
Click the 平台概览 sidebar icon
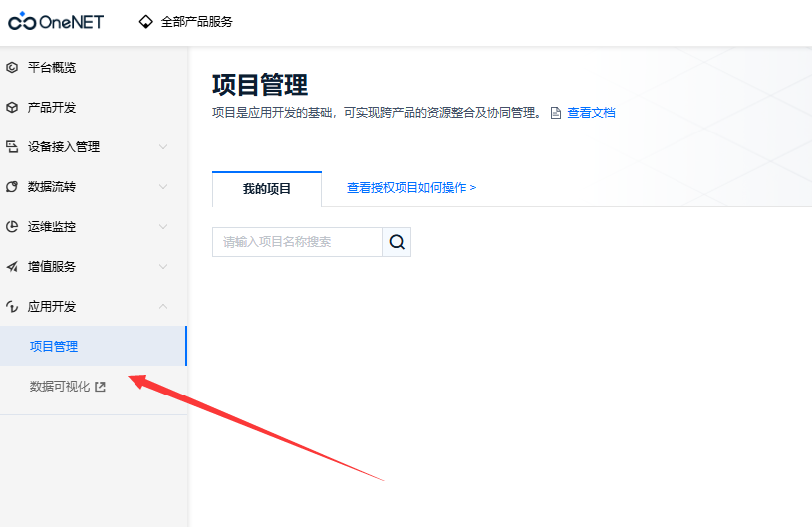click(12, 68)
